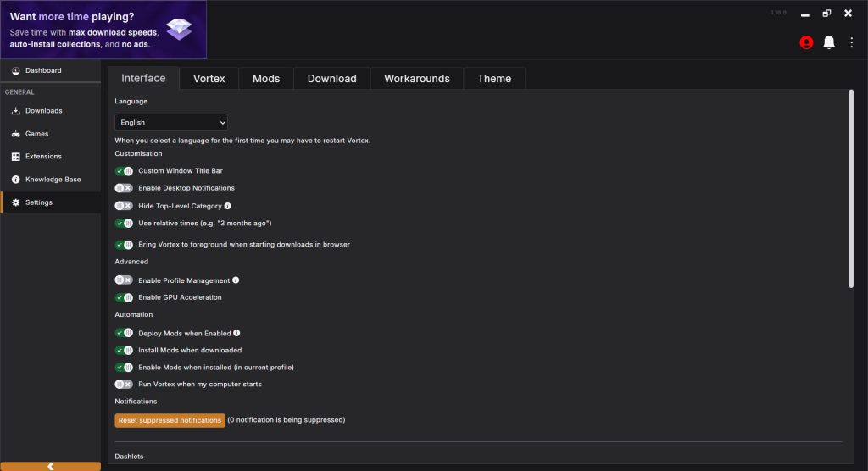868x471 pixels.
Task: Click Reset suppressed notifications button
Action: tap(170, 421)
